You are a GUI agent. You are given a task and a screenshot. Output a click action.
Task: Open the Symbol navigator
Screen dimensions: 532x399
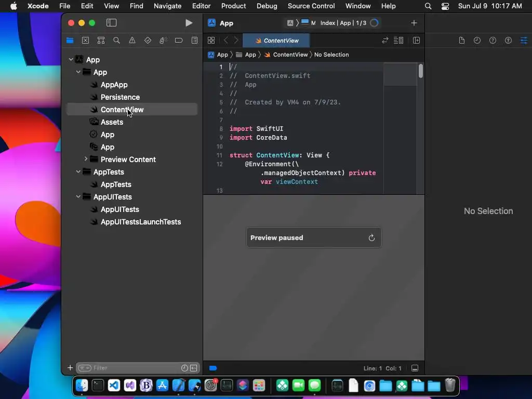[101, 41]
